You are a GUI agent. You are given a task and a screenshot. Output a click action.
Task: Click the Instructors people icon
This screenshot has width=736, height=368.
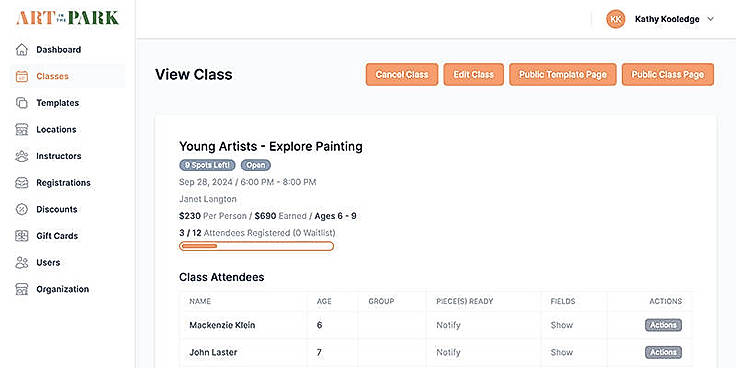[22, 156]
